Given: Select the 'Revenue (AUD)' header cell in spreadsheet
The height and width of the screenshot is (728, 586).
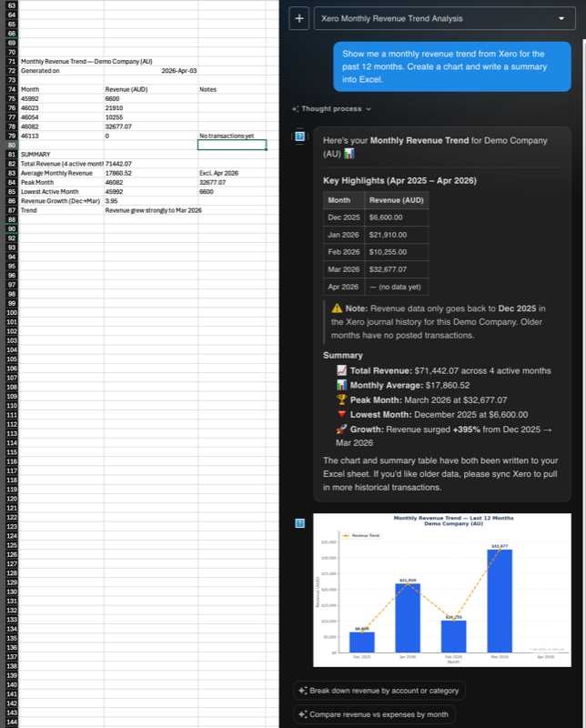Looking at the screenshot, I should pos(151,89).
